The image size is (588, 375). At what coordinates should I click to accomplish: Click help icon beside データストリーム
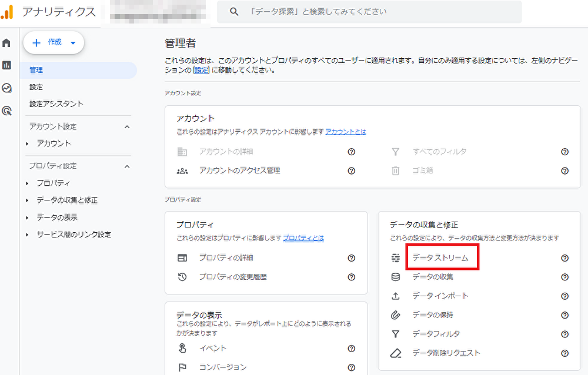click(564, 258)
